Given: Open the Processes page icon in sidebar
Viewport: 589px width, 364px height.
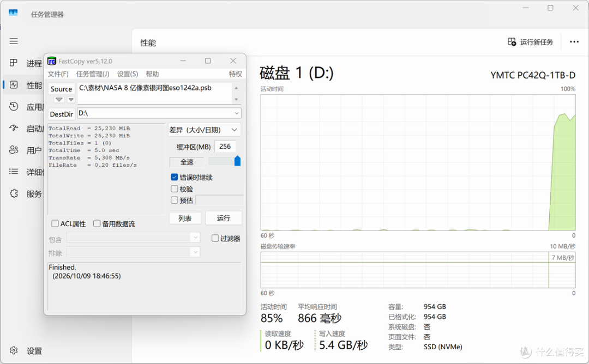Looking at the screenshot, I should point(14,63).
